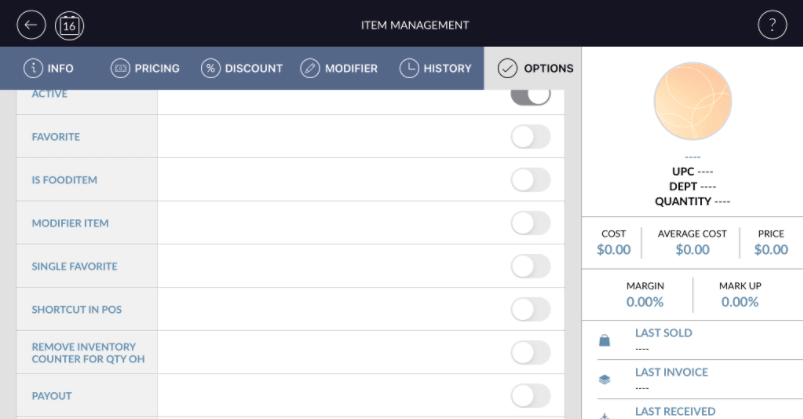Screen dimensions: 803x419
Task: Switch on Shortcut in POS
Action: click(530, 309)
